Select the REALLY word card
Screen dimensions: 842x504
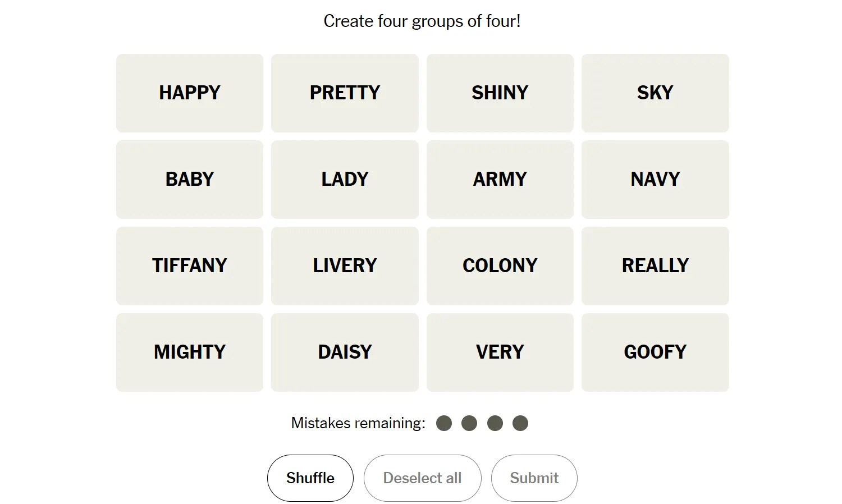(x=655, y=266)
